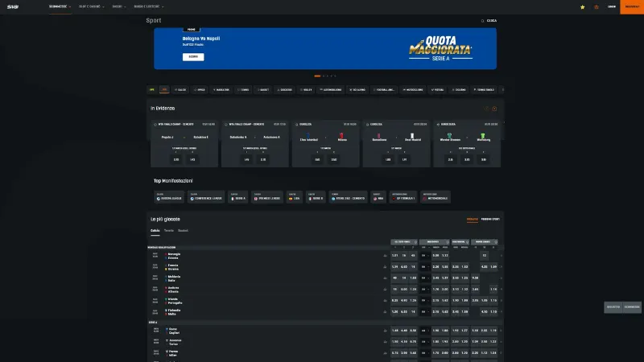Switch to Calcio tab in Le più giocate

click(x=155, y=231)
